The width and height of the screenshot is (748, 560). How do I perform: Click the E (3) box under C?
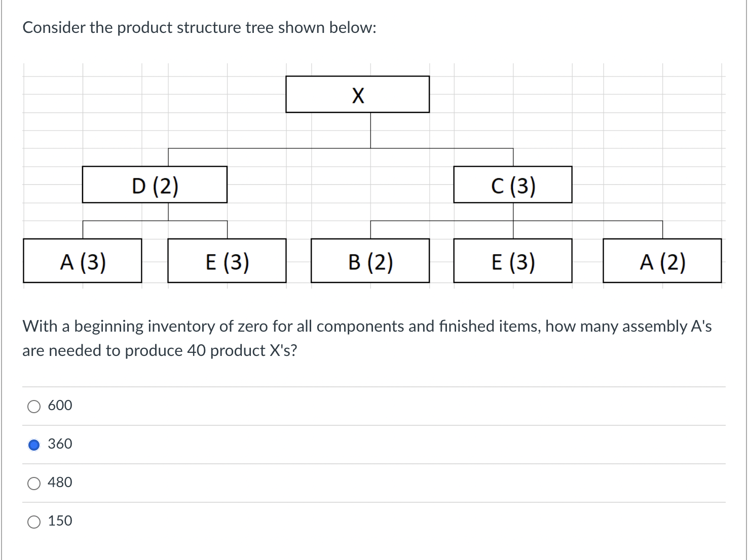tap(513, 261)
